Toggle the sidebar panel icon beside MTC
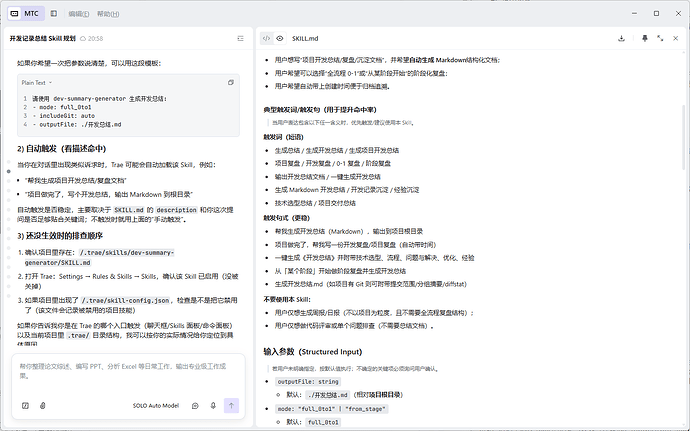Viewport: 690px width, 431px height. [54, 14]
